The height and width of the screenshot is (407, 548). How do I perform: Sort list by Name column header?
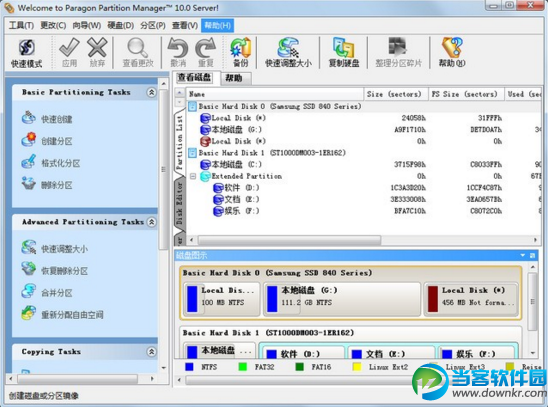click(275, 94)
